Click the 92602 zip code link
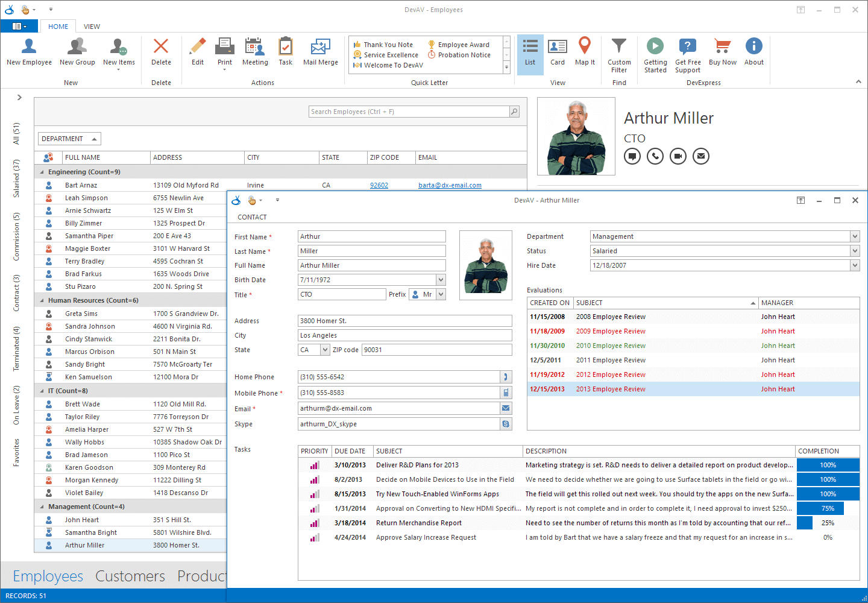The height and width of the screenshot is (603, 868). click(x=379, y=185)
